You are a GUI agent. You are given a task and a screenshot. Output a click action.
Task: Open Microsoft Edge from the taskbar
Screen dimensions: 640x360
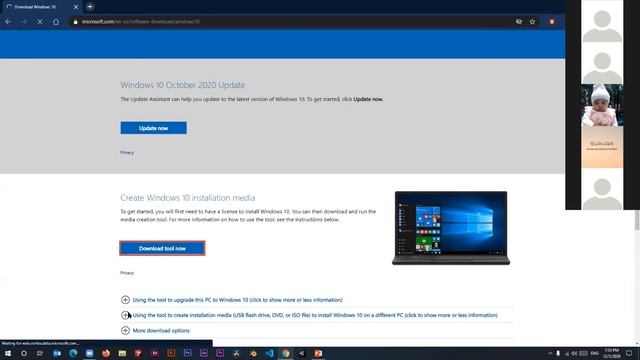[x=73, y=353]
